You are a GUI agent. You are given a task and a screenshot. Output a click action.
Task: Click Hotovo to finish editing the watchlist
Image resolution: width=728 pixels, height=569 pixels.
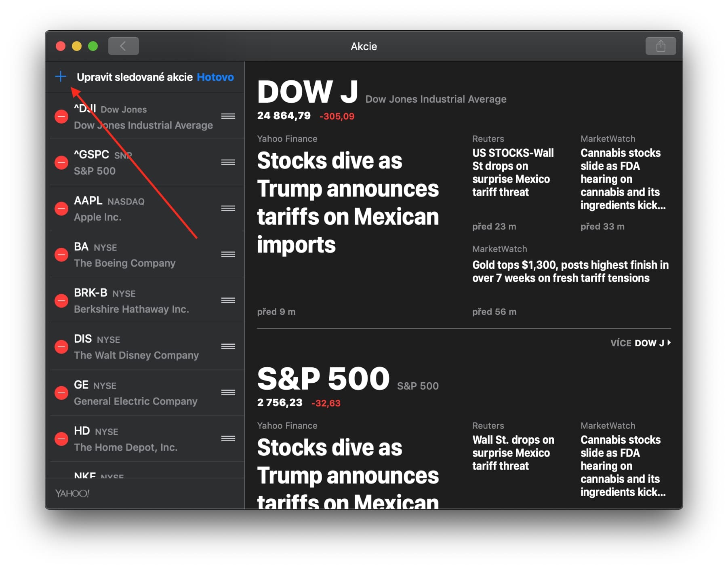point(215,77)
